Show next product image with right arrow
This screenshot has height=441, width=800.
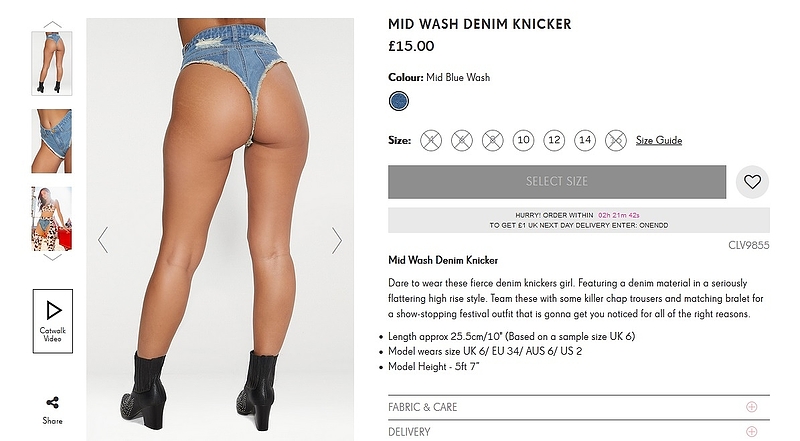[x=336, y=240]
